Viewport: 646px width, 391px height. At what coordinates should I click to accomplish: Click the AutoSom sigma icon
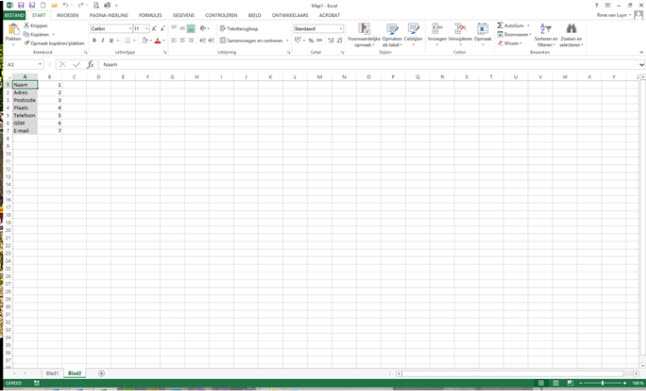click(x=500, y=26)
